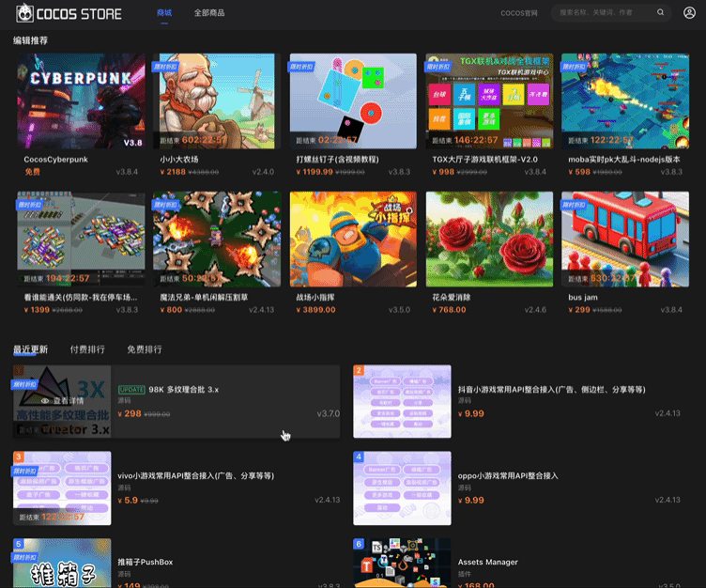Image resolution: width=706 pixels, height=588 pixels.
Task: Click the 602:22:57 countdown on 小小大农场
Action: point(205,140)
